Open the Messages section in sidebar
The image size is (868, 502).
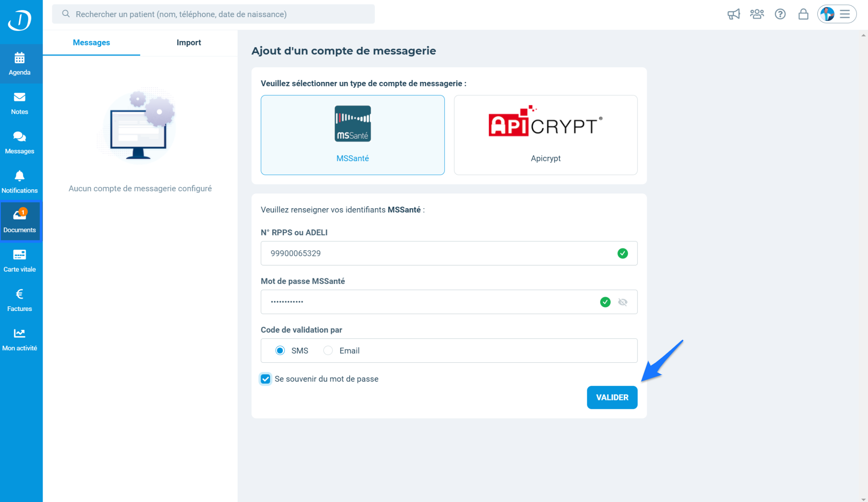click(20, 143)
